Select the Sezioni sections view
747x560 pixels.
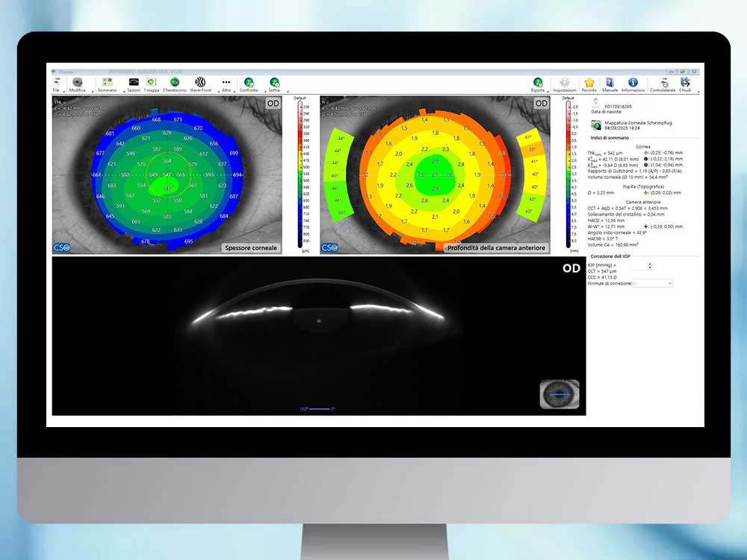pos(134,84)
